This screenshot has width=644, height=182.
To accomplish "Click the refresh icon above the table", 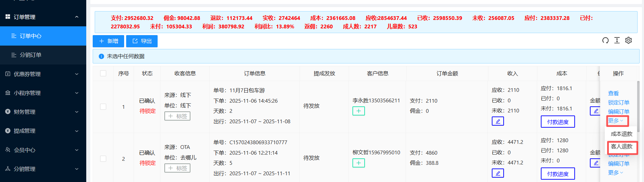I will click(x=605, y=41).
